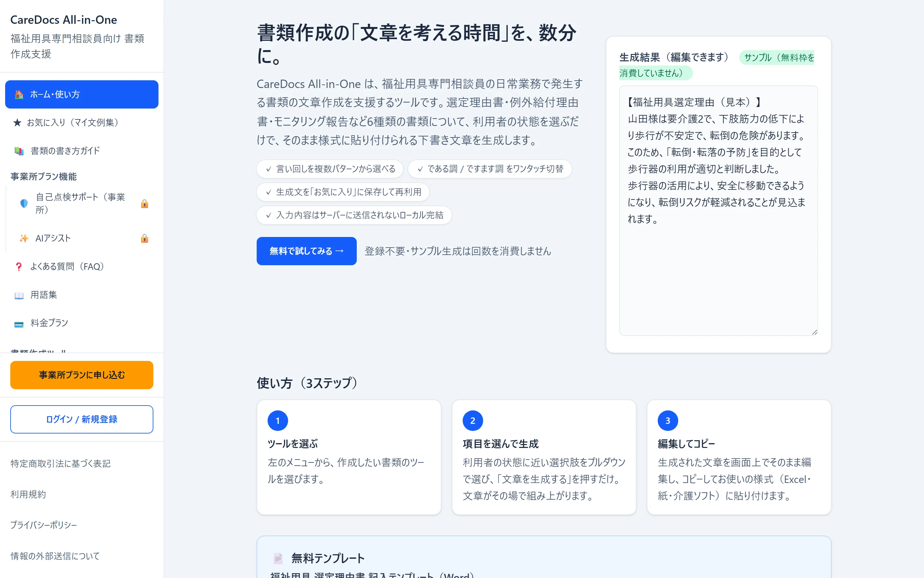Click 登録不要・サンプル生成は回数を消費しません text
The width and height of the screenshot is (924, 578).
[x=458, y=251]
